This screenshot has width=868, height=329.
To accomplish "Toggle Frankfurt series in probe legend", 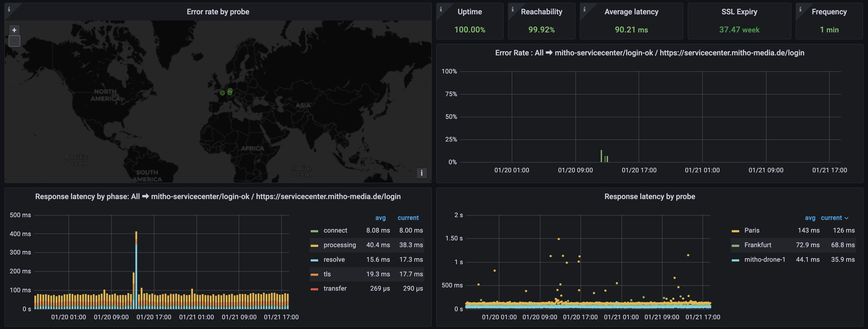I will point(758,245).
